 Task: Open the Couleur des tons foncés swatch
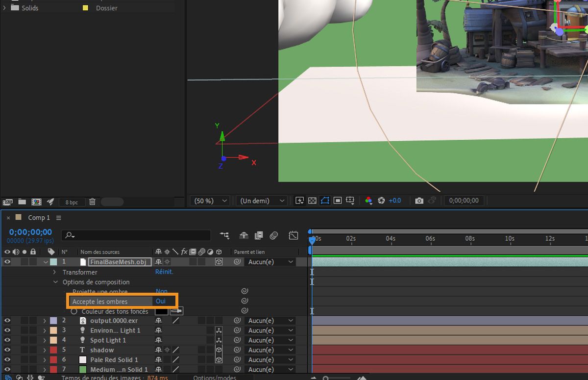162,311
